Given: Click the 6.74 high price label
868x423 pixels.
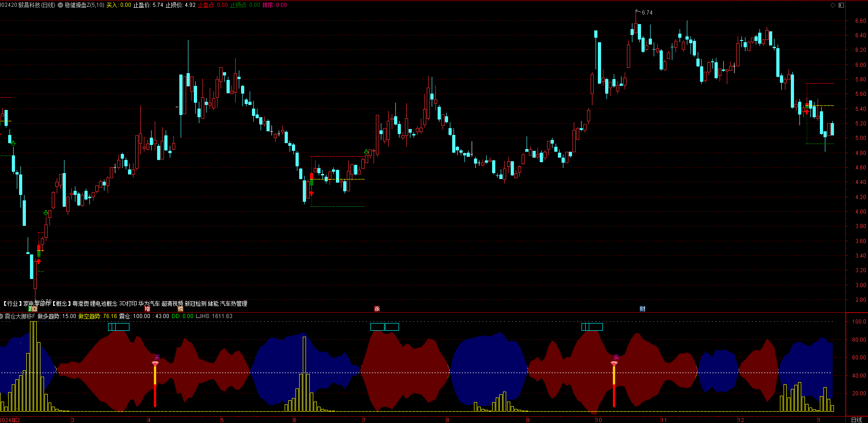Looking at the screenshot, I should coord(647,13).
